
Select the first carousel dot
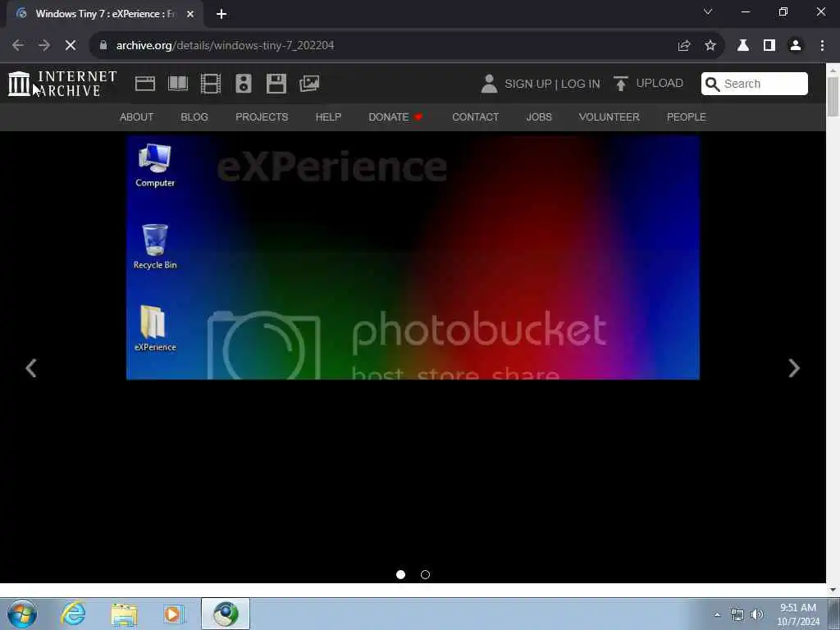click(x=400, y=575)
